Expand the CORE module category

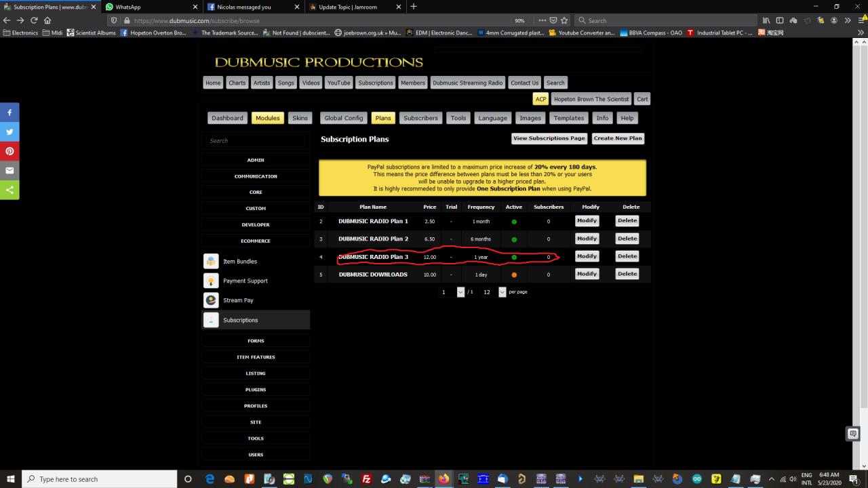256,192
